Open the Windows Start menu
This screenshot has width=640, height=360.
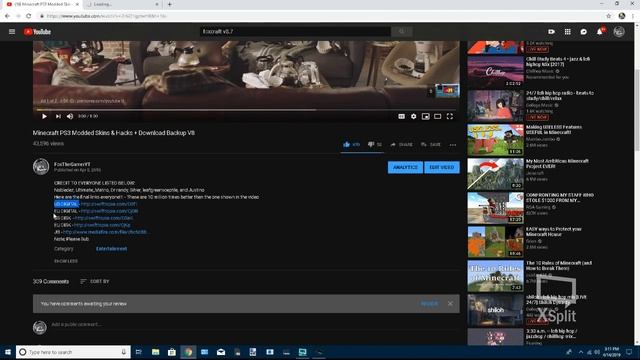click(x=8, y=352)
